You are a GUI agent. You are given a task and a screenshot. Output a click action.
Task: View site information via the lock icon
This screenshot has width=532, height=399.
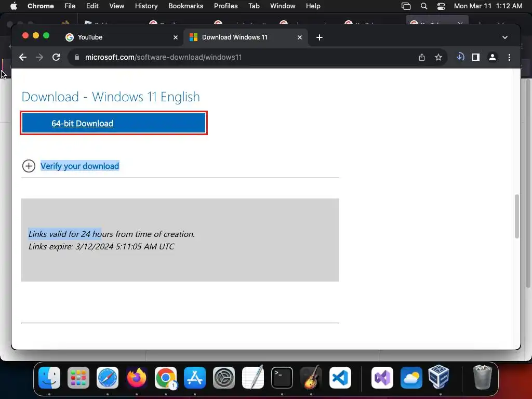pos(77,57)
